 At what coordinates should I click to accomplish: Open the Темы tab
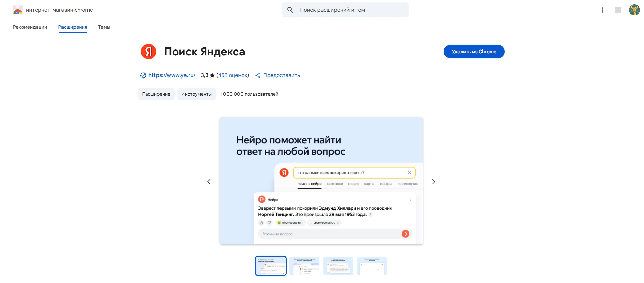click(104, 27)
